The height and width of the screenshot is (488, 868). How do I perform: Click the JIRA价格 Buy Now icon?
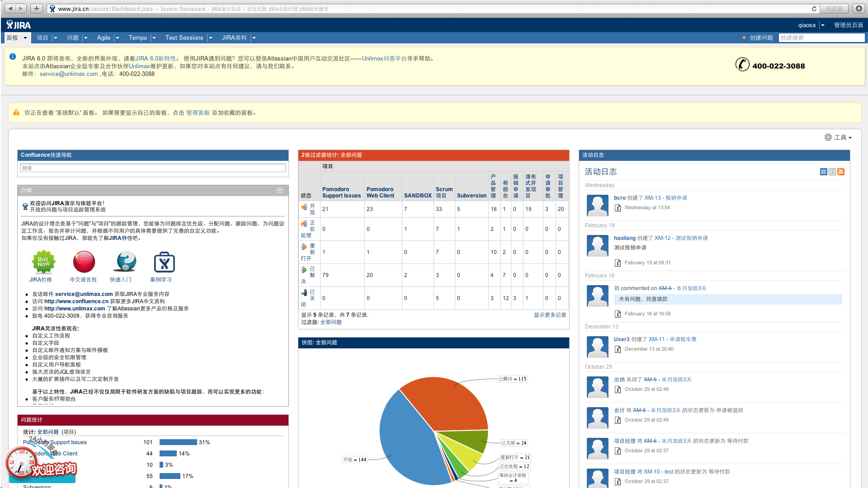(43, 262)
